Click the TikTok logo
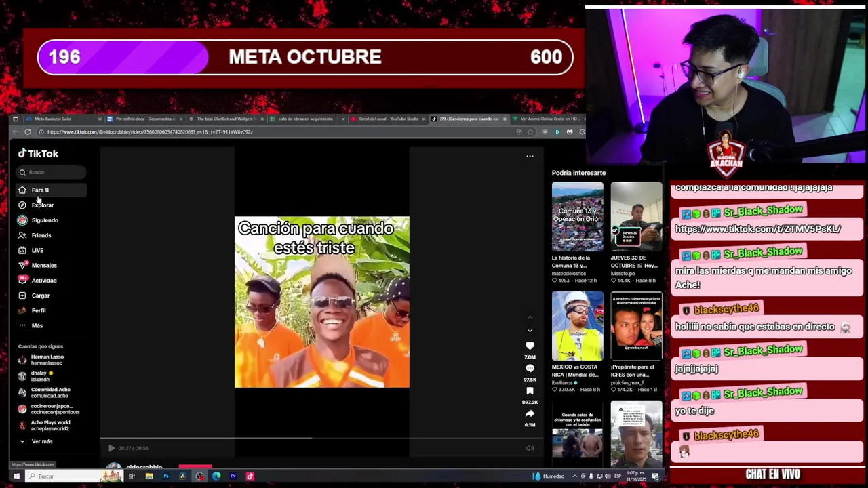 pyautogui.click(x=39, y=154)
